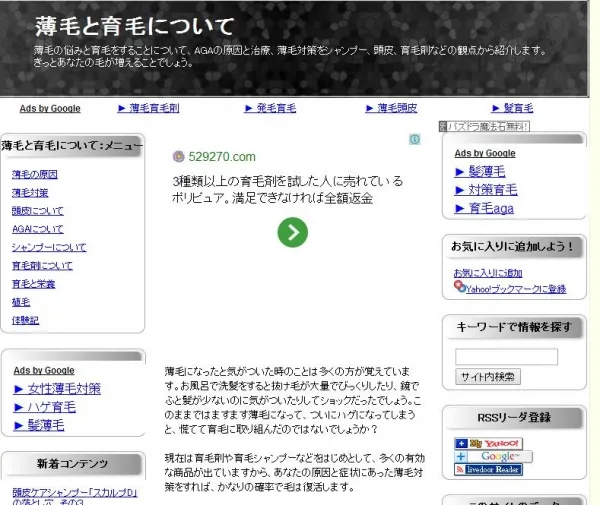The height and width of the screenshot is (505, 600).
Task: Open the AGAについて menu link
Action: pos(38,229)
